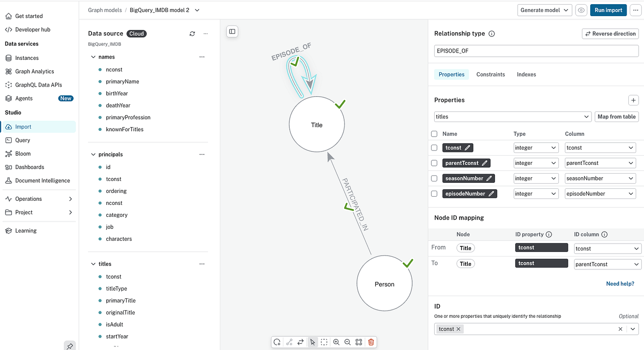Switch to the Constraints tab
Screen dimensions: 644x350
490,75
